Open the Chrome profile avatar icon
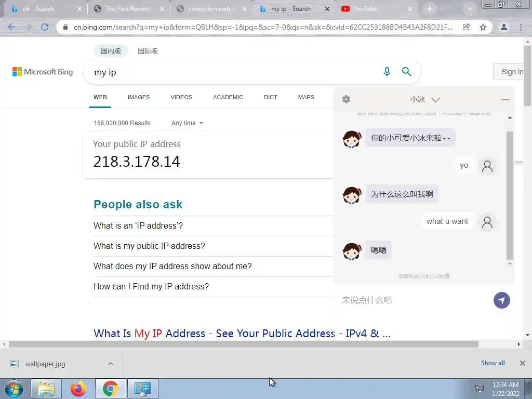This screenshot has height=399, width=532. (x=504, y=27)
